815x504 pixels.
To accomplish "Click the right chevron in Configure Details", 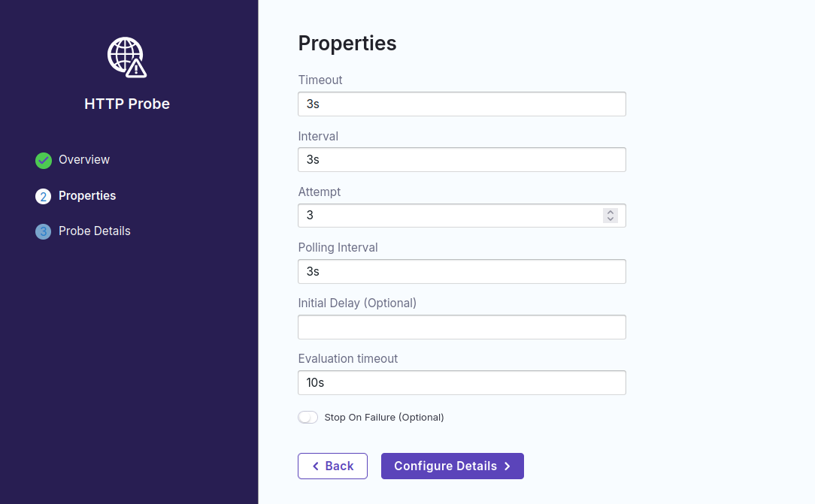I will 507,466.
